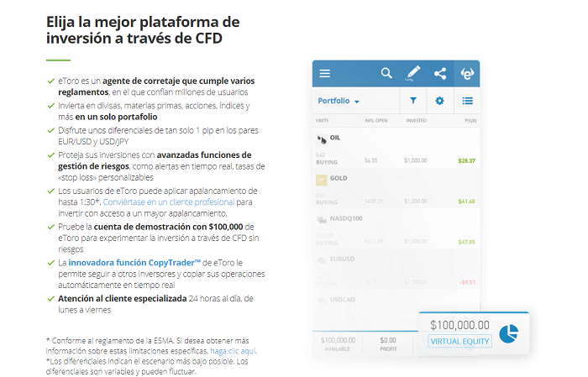
Task: Click 'agente de corretaje que cumple varios' text
Action: click(178, 81)
